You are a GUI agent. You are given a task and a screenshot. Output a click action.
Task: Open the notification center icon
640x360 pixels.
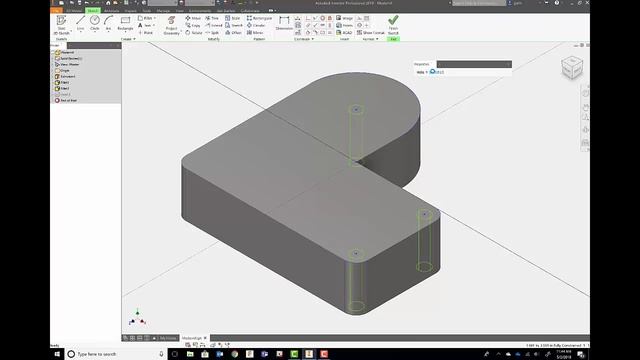pyautogui.click(x=580, y=354)
